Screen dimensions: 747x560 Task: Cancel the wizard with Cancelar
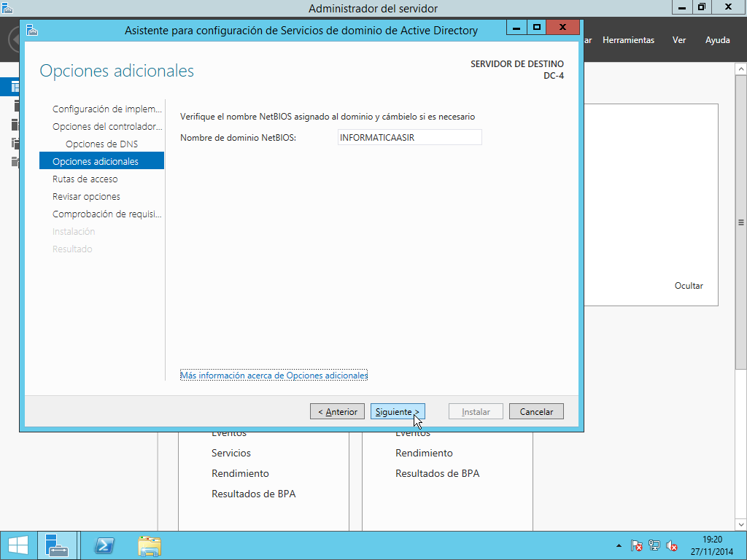pos(536,411)
